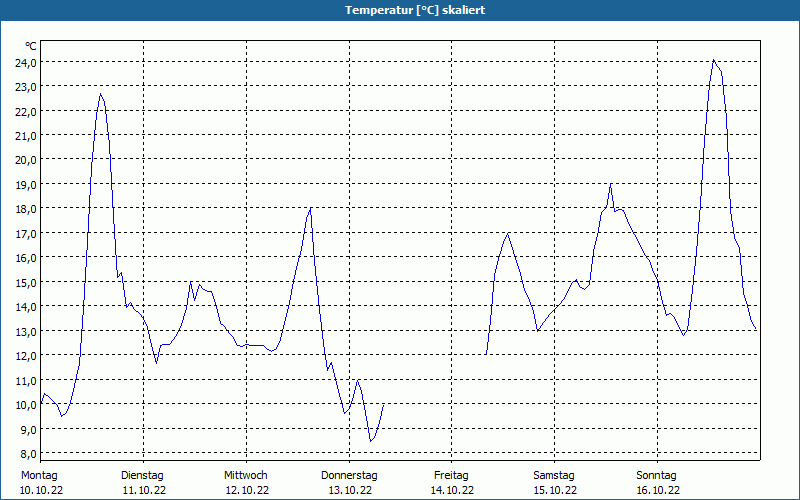Click the date 16.10.22

pos(658,491)
